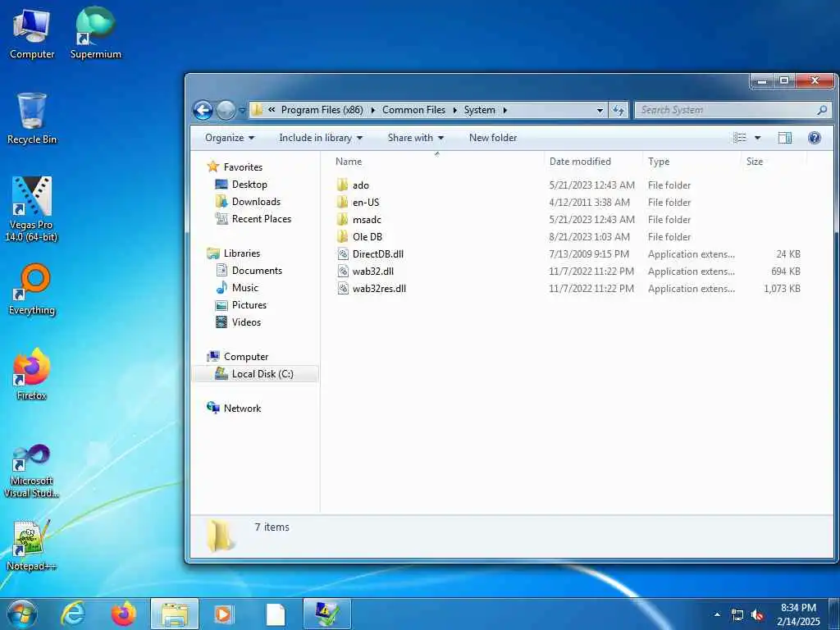Viewport: 840px width, 630px height.
Task: Click the Explorer Forward arrow button
Action: [x=226, y=111]
